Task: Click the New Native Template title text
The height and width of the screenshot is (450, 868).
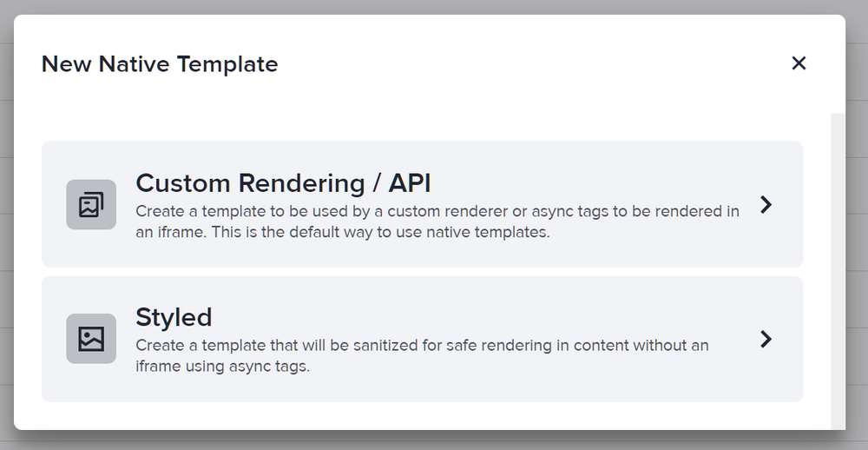Action: [x=160, y=63]
